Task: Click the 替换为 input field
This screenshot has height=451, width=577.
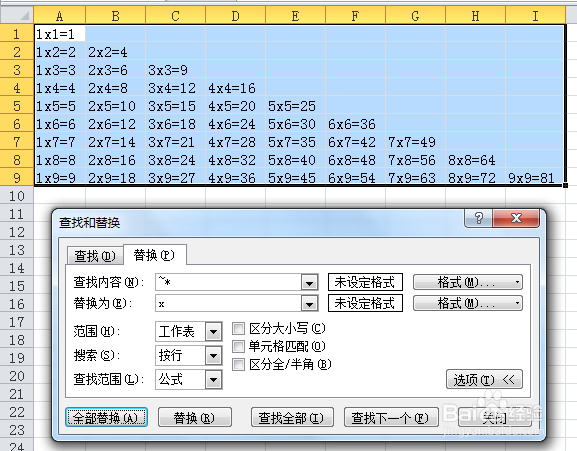Action: [x=229, y=303]
